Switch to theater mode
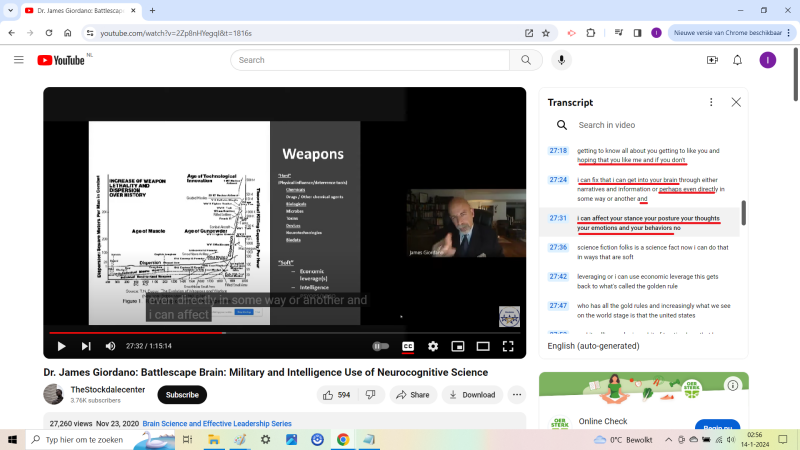Image resolution: width=800 pixels, height=450 pixels. (483, 346)
